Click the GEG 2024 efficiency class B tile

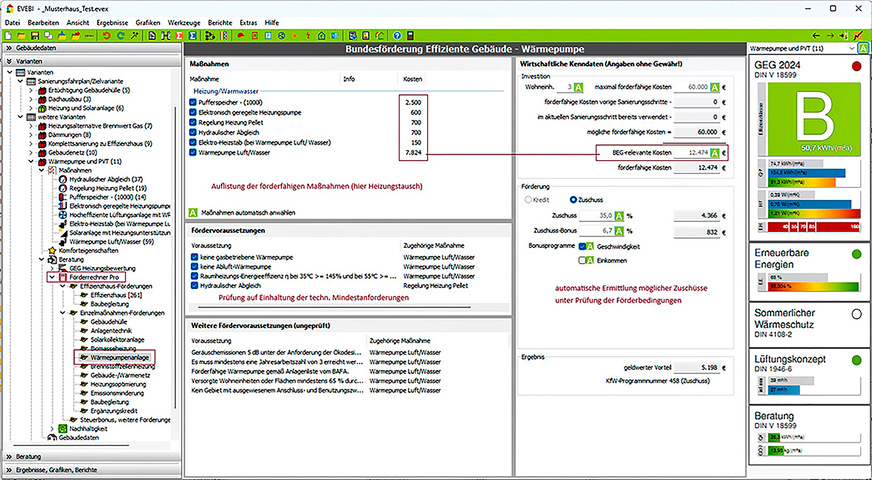click(x=814, y=119)
